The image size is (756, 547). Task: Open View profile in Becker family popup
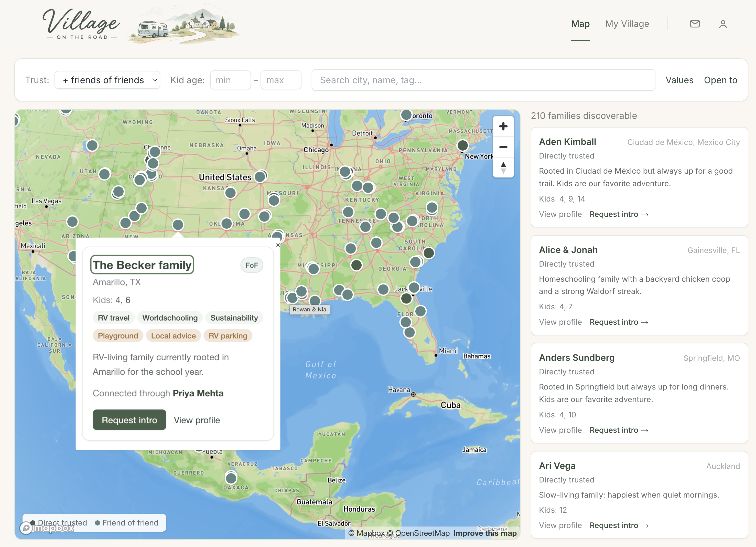tap(197, 420)
